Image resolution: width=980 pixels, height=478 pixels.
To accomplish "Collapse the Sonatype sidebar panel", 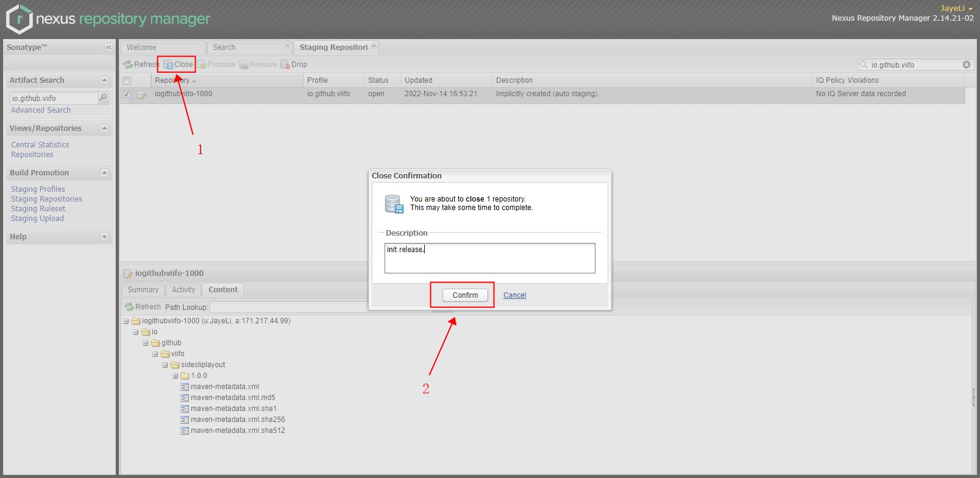I will click(x=108, y=47).
